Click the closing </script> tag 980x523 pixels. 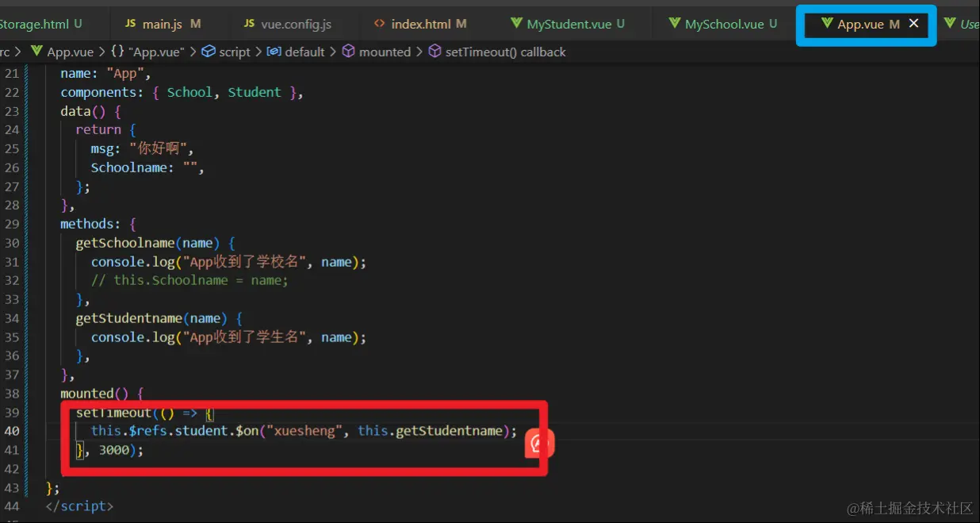79,506
